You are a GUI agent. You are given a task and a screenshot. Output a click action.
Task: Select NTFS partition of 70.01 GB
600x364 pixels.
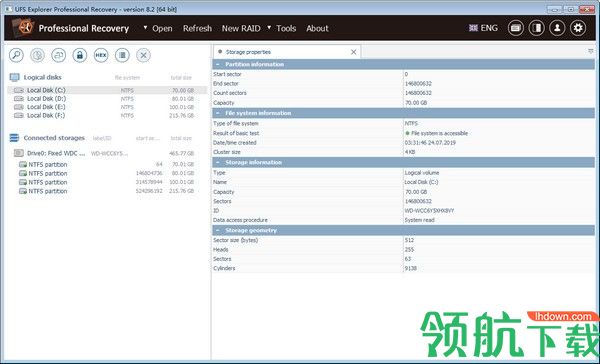(x=107, y=164)
